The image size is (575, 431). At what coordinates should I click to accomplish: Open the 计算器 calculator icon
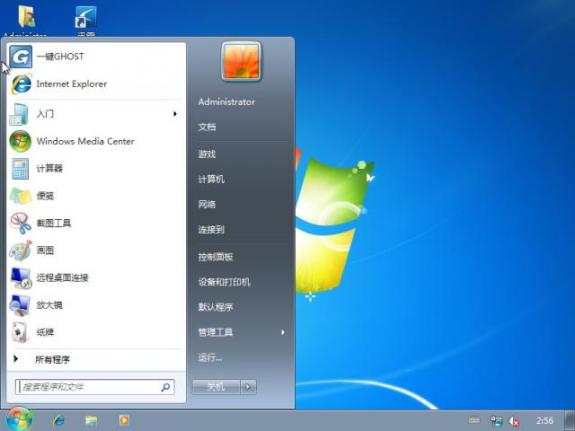[x=20, y=169]
